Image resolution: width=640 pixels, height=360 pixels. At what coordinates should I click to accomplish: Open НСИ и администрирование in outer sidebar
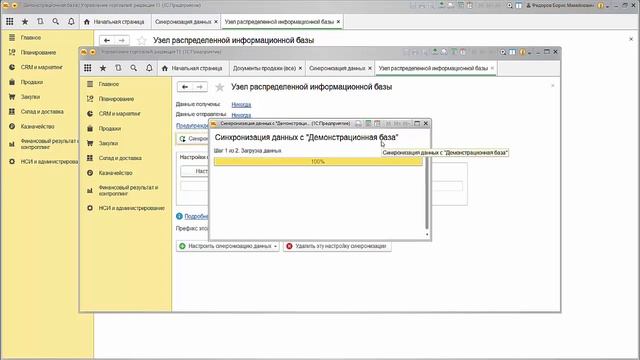pyautogui.click(x=49, y=162)
